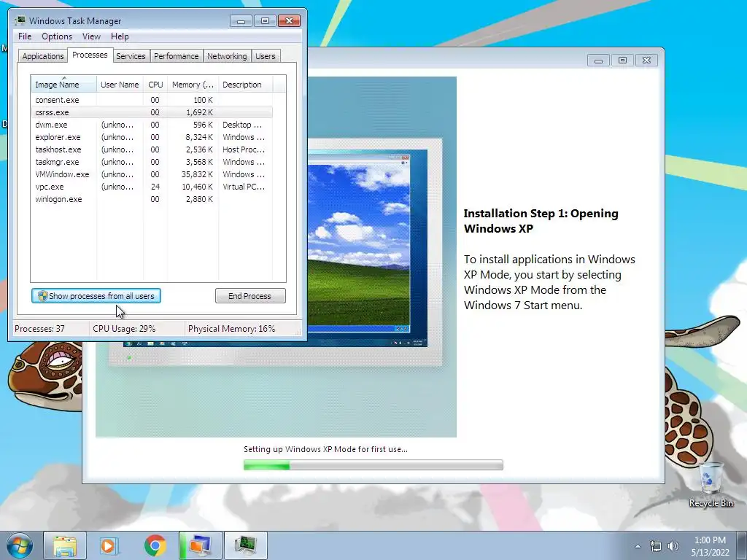Maximize the Task Manager window

coord(265,21)
